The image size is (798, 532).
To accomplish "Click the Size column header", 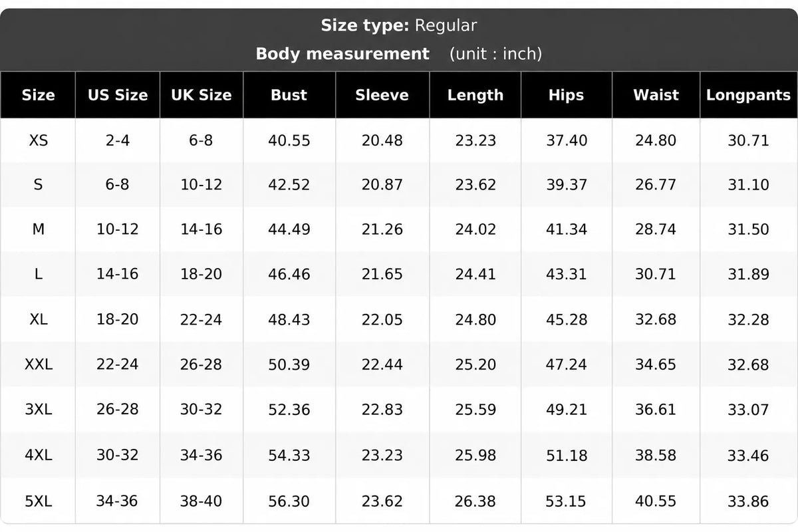I will click(x=38, y=95).
